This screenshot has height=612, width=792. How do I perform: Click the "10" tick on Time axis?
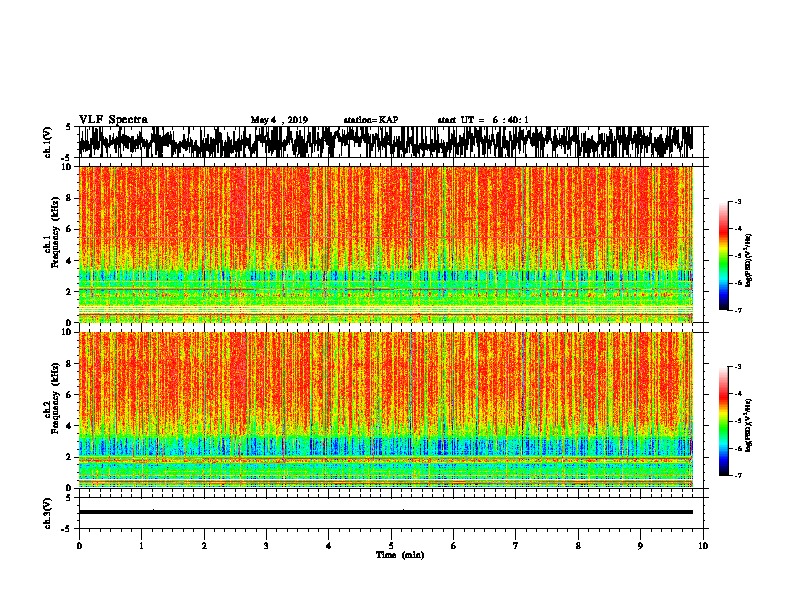point(703,546)
